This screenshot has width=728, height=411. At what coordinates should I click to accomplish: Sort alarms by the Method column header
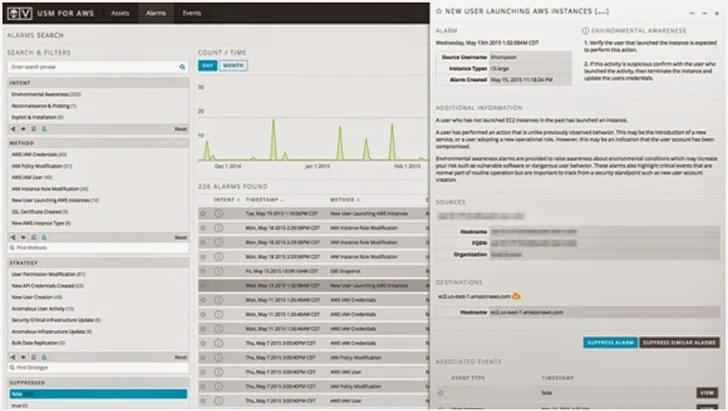(344, 200)
